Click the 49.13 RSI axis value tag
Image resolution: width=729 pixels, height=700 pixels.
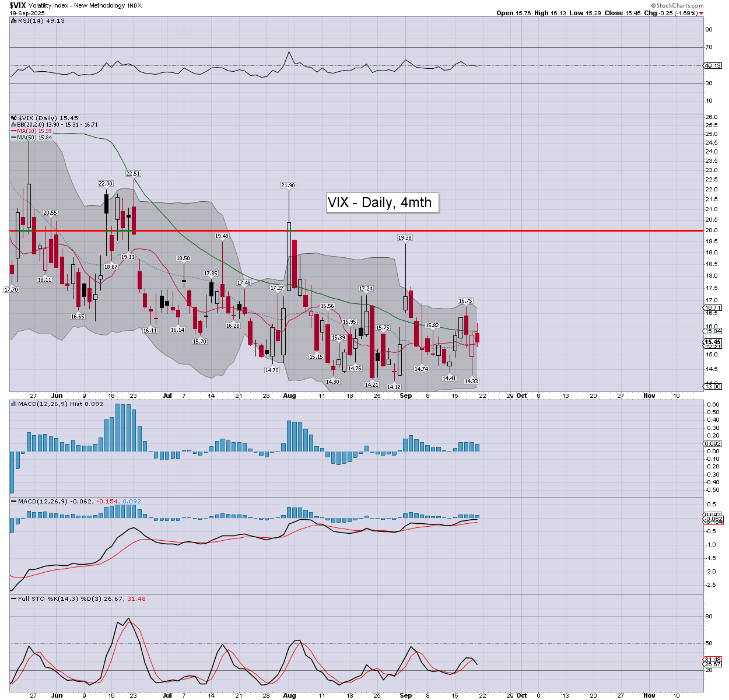(713, 66)
